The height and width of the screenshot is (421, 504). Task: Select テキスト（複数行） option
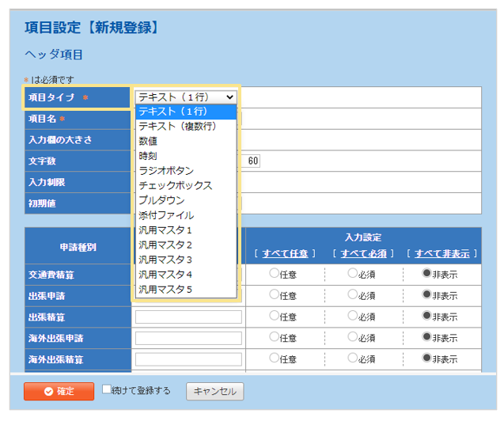pos(186,127)
